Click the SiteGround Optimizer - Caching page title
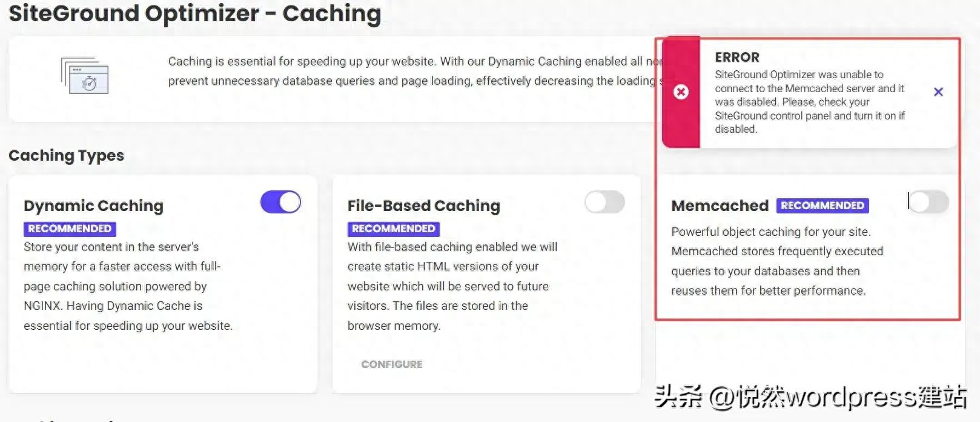The height and width of the screenshot is (422, 980). [194, 13]
